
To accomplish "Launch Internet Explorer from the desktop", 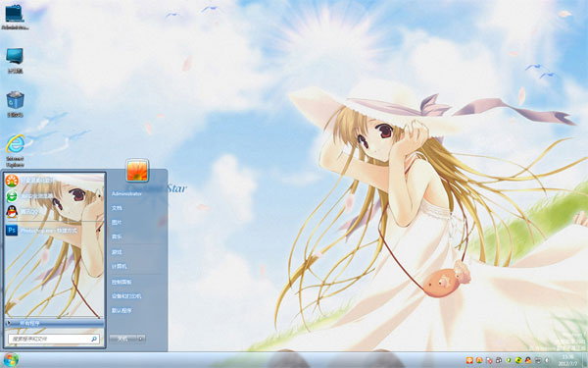I will click(15, 150).
